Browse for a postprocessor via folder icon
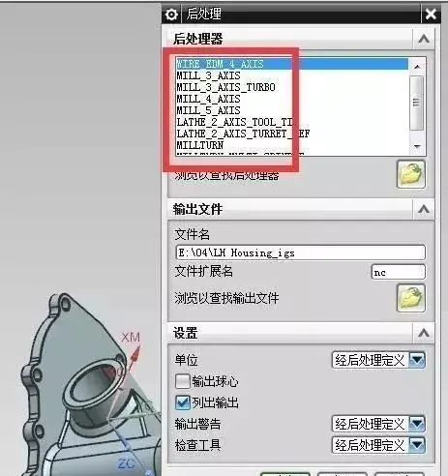The height and width of the screenshot is (476, 448). [410, 174]
